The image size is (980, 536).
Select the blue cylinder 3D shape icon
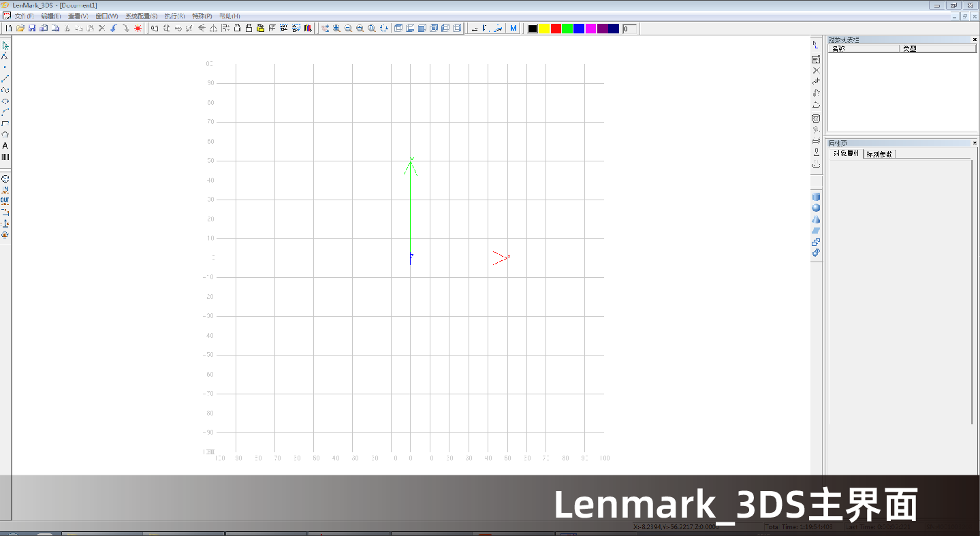click(816, 197)
